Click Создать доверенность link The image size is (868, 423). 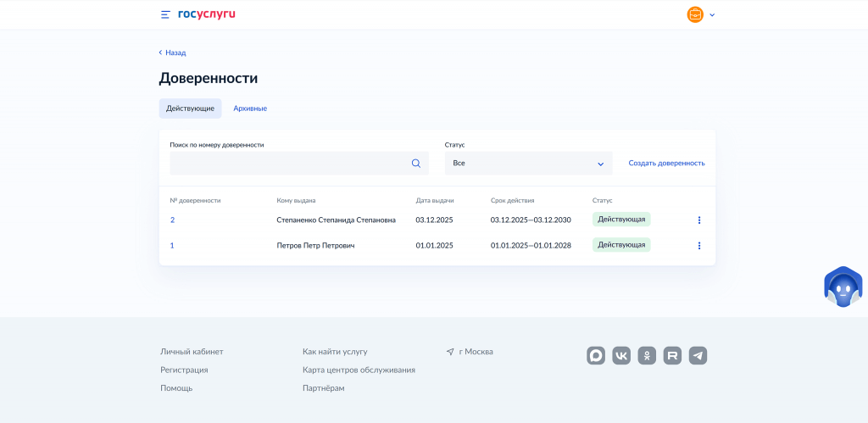666,164
